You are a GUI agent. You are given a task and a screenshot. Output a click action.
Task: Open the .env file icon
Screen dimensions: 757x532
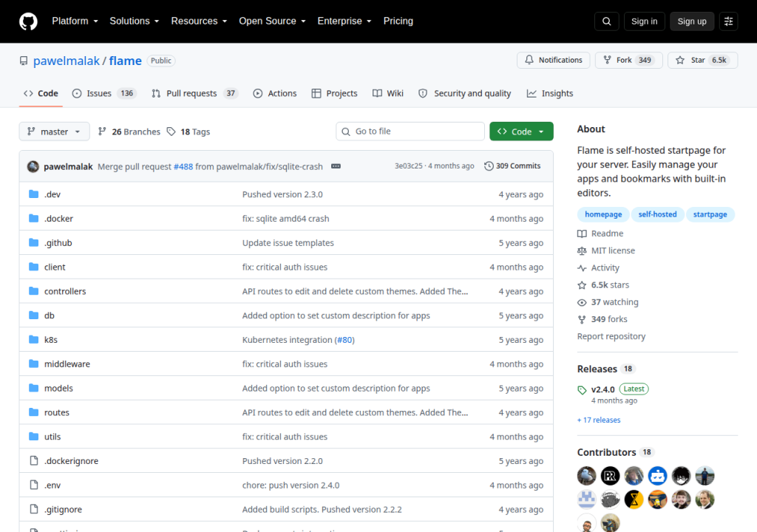tap(34, 485)
